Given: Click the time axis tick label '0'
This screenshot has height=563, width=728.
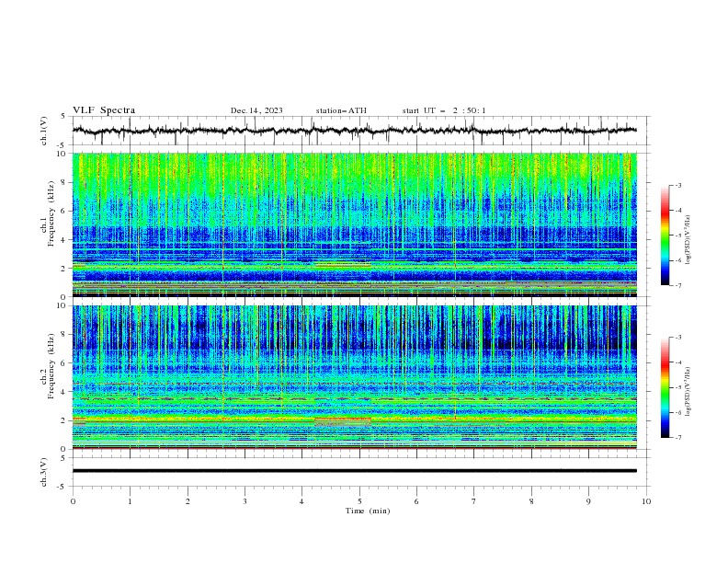Looking at the screenshot, I should click(73, 501).
